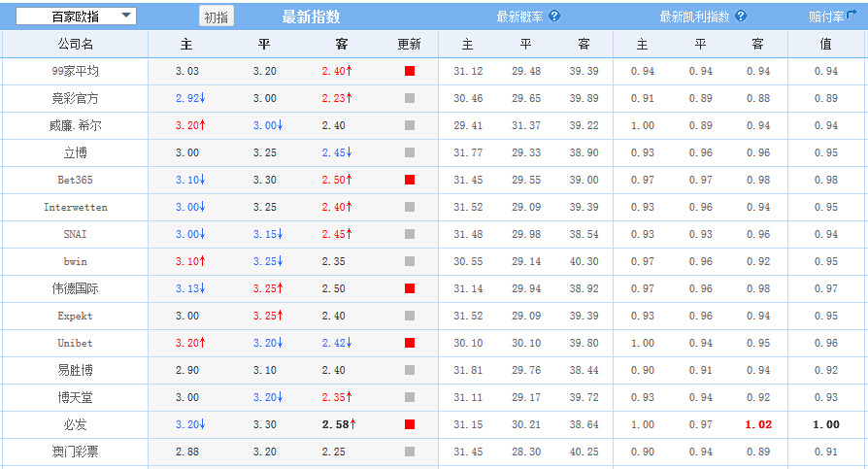The image size is (868, 469).
Task: Click home probability 31.81 in 易胜博 row
Action: [x=468, y=370]
